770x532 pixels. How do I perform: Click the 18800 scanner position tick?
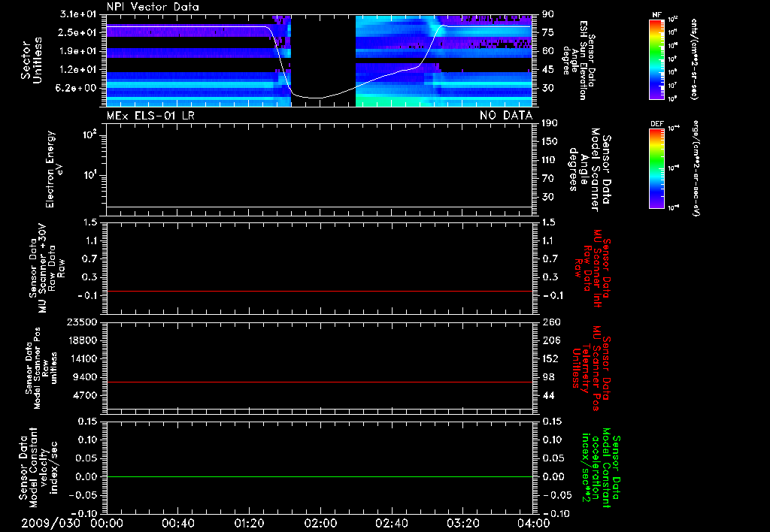click(x=82, y=340)
